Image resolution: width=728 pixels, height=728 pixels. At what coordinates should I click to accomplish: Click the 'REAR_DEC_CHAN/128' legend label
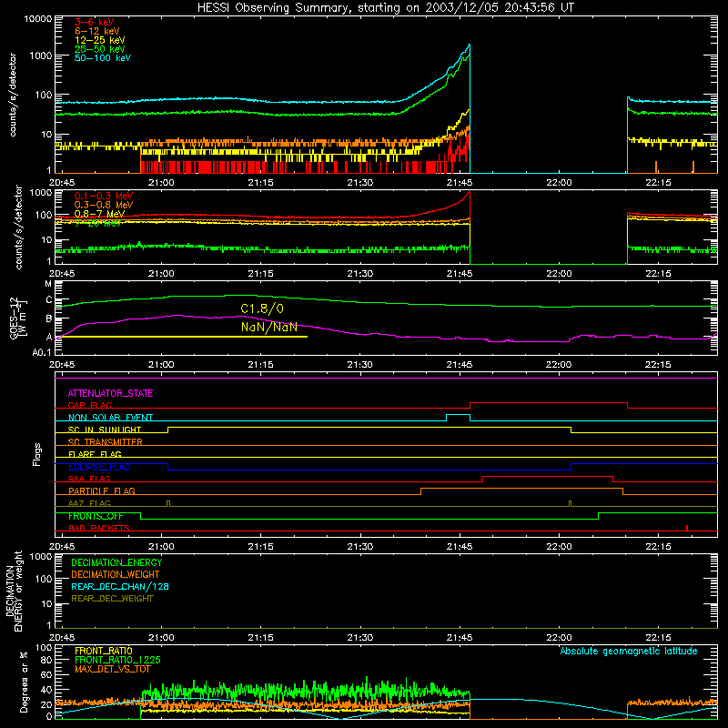click(120, 587)
